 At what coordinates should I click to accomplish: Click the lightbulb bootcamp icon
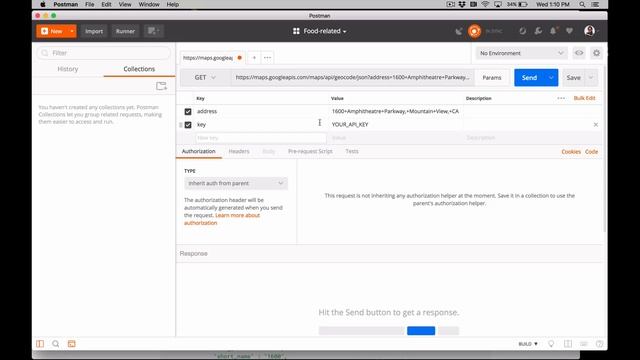pos(551,344)
